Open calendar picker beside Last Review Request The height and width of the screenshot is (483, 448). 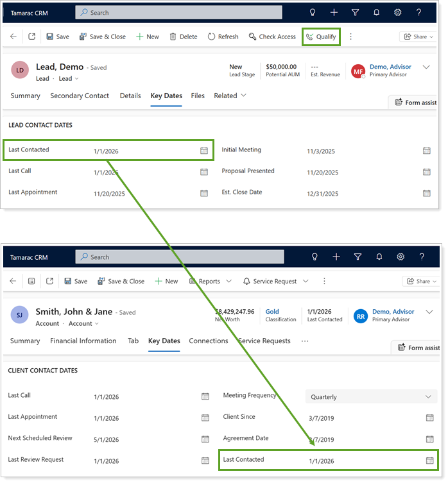pyautogui.click(x=205, y=461)
